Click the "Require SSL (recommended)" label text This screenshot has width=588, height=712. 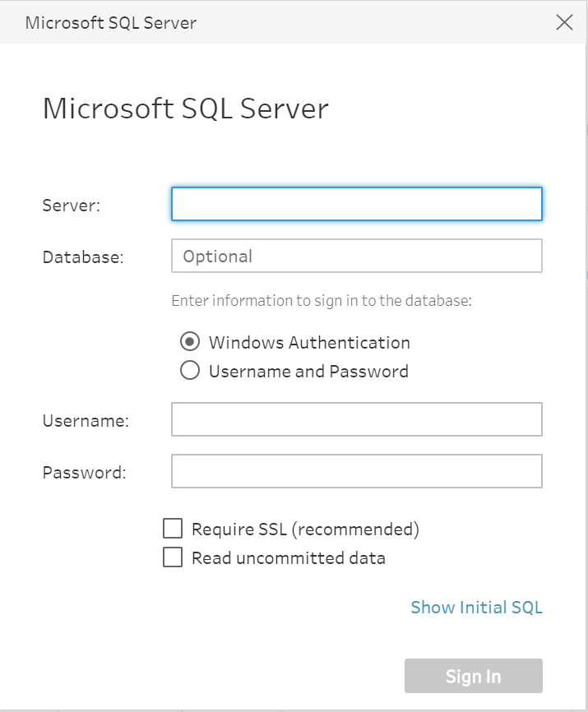306,529
